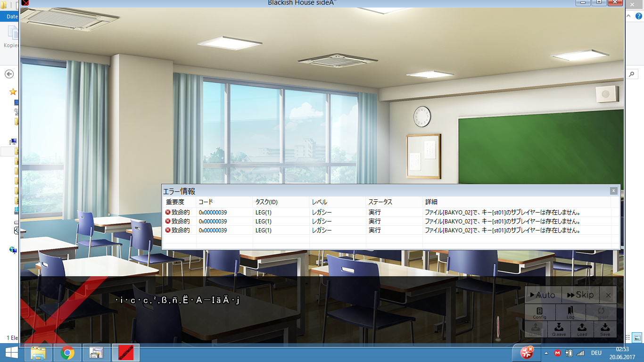Minimize the Blackish House game window

584,2
